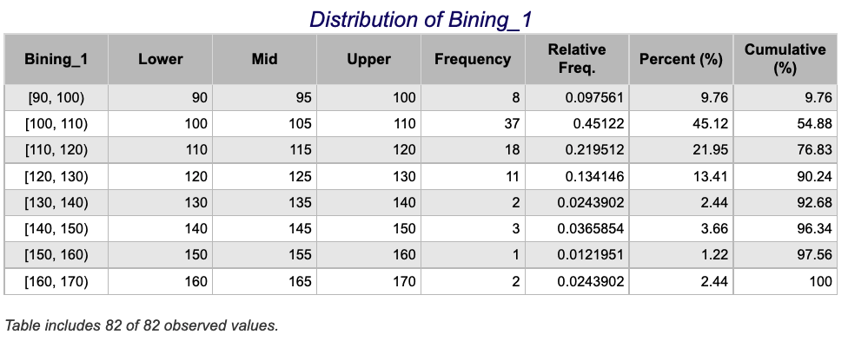Select relative frequency 0.134146 cell
The image size is (868, 341).
click(577, 176)
